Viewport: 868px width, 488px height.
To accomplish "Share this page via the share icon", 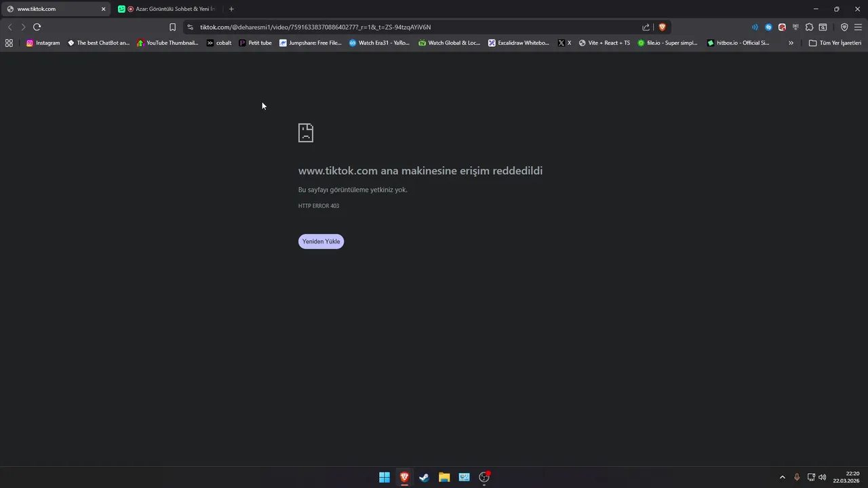I will (646, 27).
